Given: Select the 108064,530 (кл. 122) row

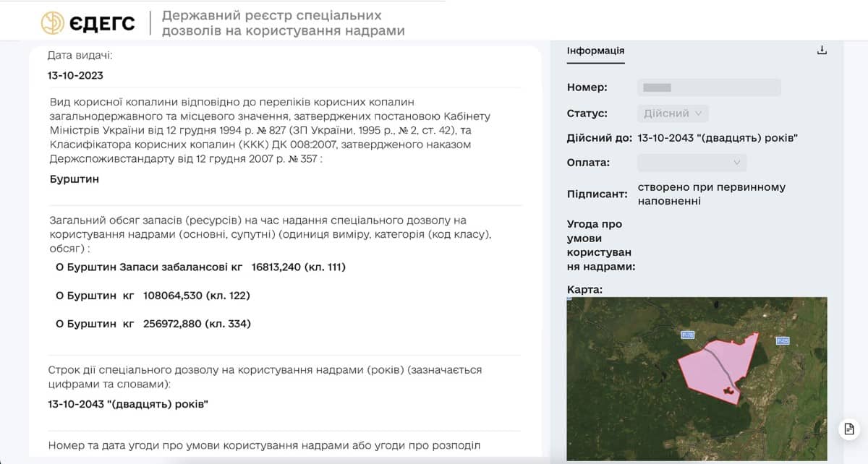Looking at the screenshot, I should (153, 296).
